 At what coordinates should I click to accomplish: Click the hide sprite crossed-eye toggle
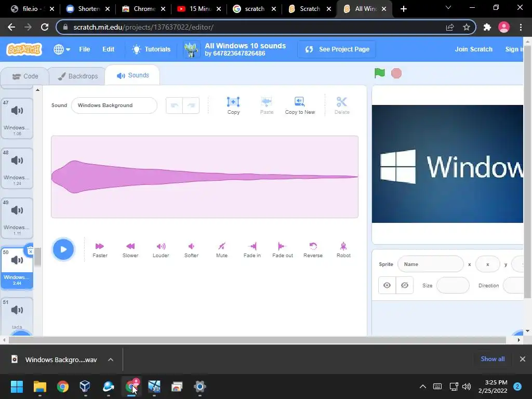click(404, 285)
